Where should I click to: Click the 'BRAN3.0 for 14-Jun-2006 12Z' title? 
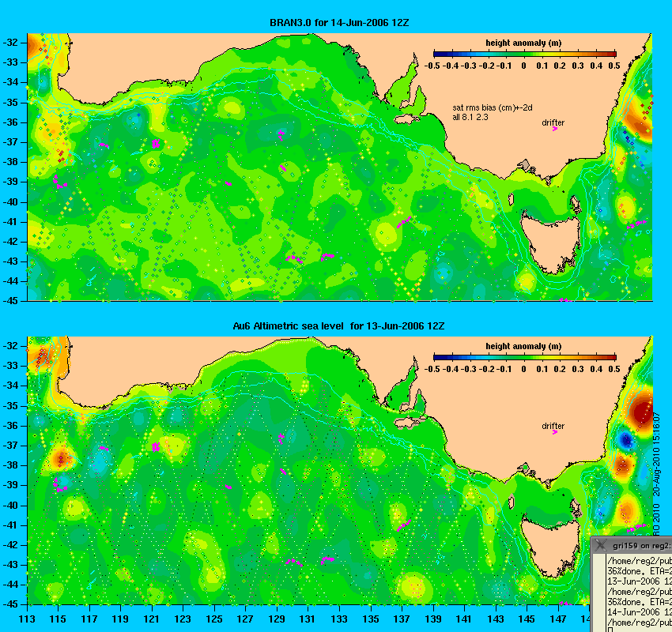coord(339,23)
